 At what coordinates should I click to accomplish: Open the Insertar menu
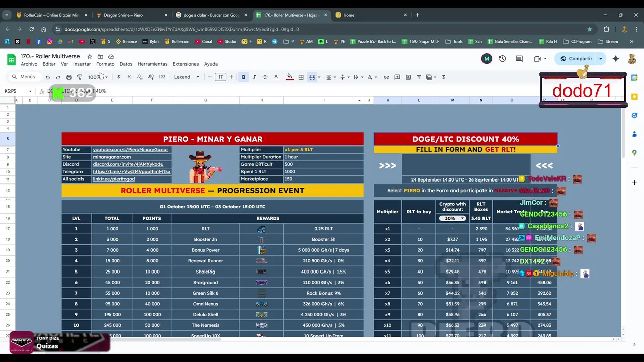click(82, 64)
